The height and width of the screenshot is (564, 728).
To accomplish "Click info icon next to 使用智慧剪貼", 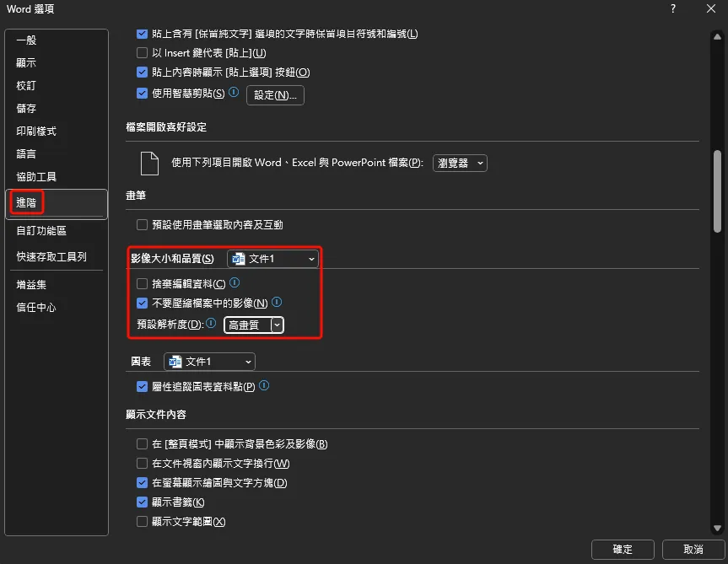I will (234, 92).
